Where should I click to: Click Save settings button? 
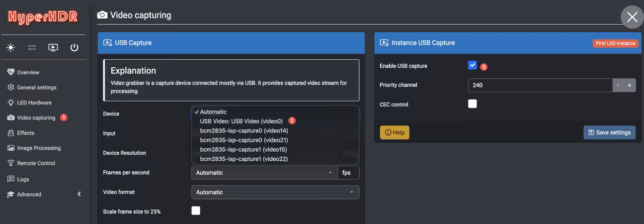(x=609, y=133)
